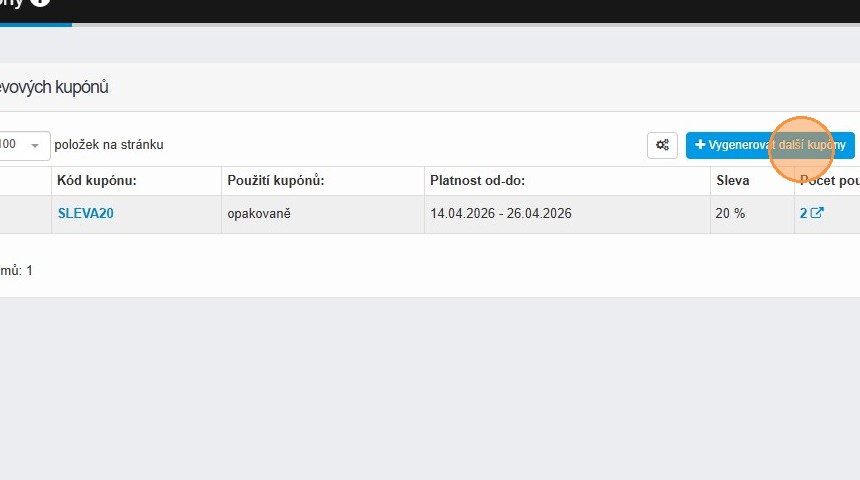
Task: Click the leftmost blank table header cell
Action: [25, 181]
